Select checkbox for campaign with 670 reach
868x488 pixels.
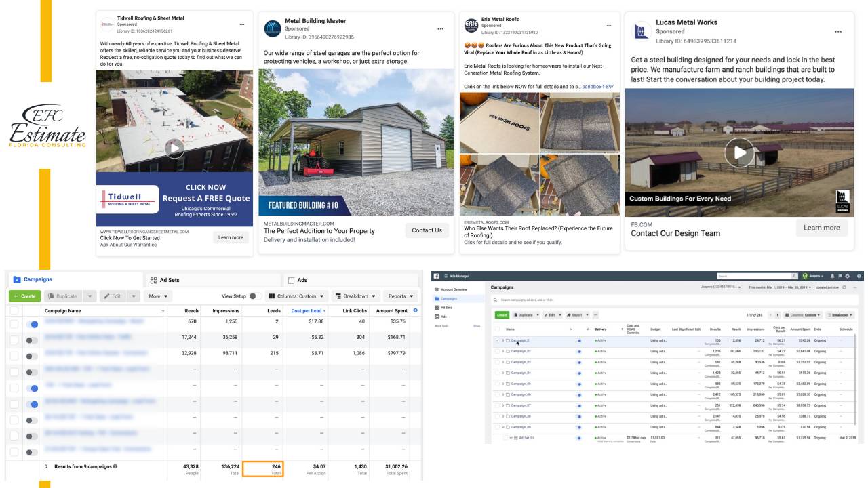pyautogui.click(x=14, y=324)
